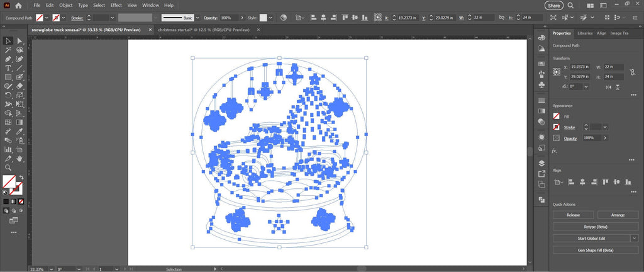Switch to christmas start.ai document tab
Viewport: 644px width, 272px height.
coord(203,30)
